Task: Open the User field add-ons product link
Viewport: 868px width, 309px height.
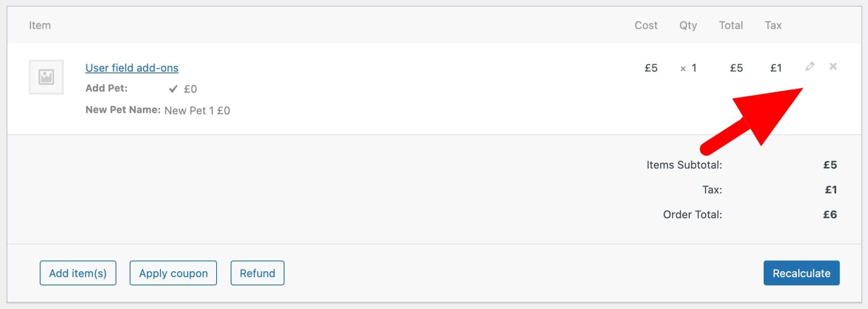Action: (131, 68)
